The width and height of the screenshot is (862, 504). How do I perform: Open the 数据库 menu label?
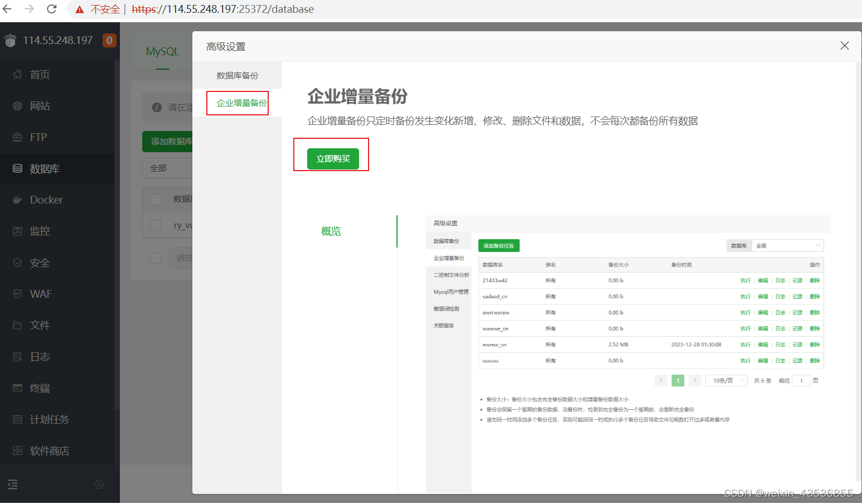(45, 169)
